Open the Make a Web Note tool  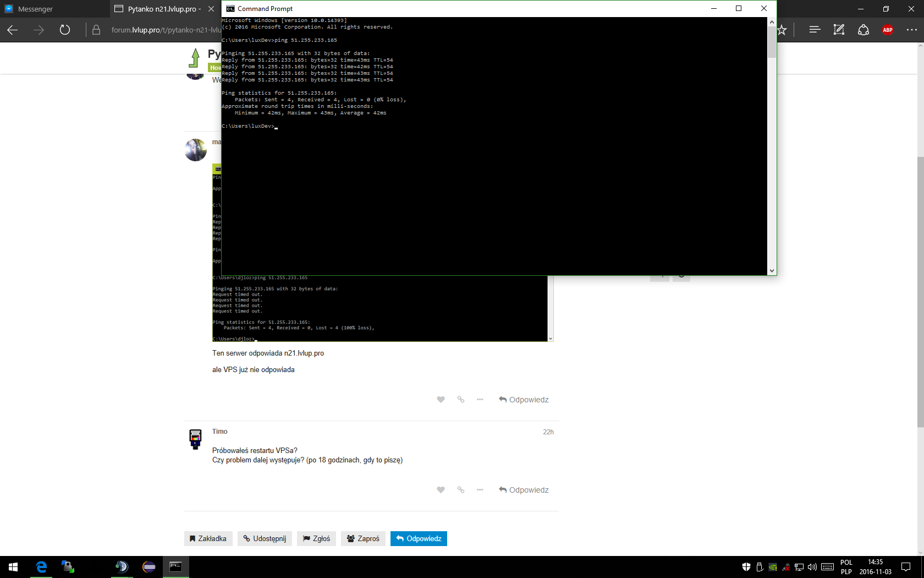pos(839,30)
